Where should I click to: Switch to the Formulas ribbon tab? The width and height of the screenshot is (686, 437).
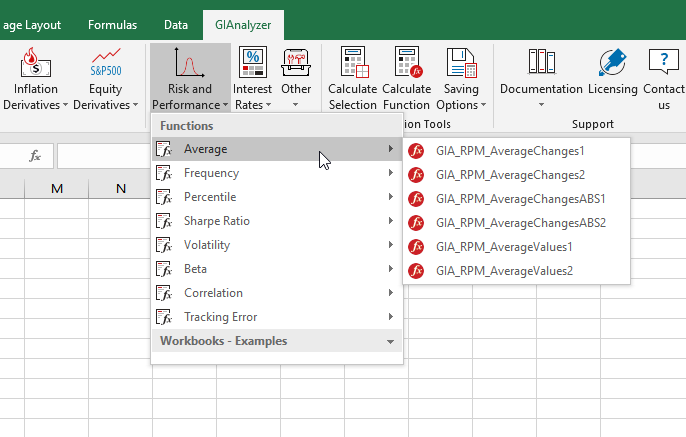tap(112, 25)
